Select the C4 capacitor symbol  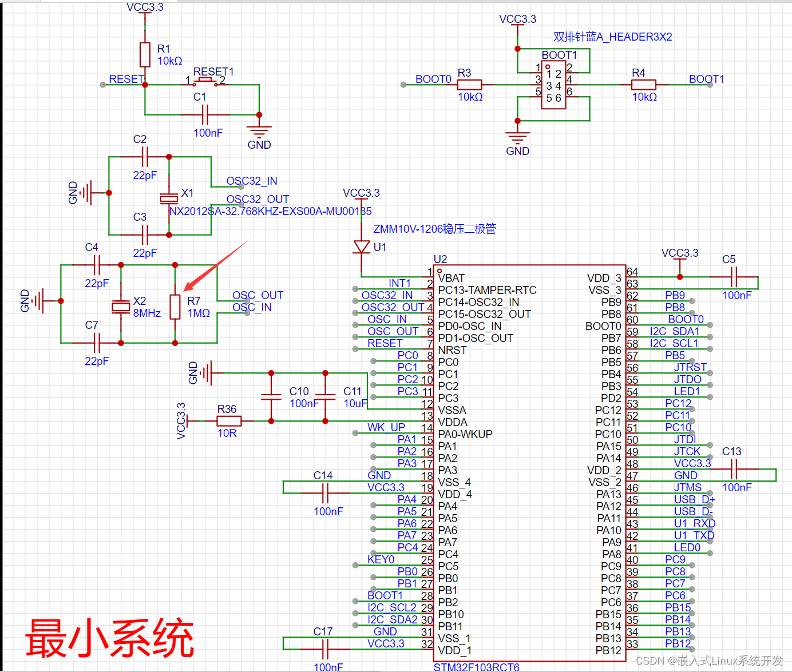97,265
